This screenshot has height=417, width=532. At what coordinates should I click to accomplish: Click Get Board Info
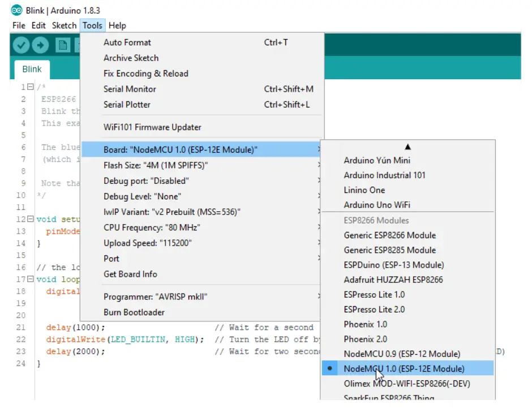coord(201,274)
